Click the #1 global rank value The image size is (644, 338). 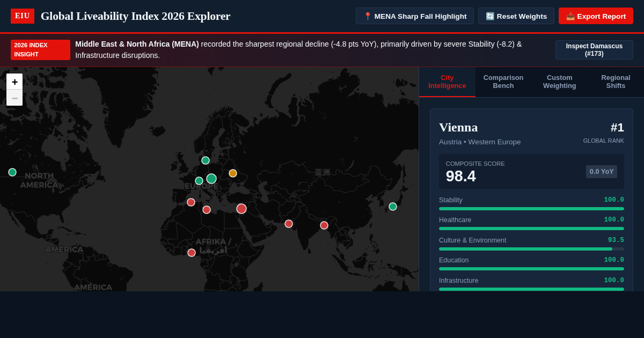(x=617, y=128)
